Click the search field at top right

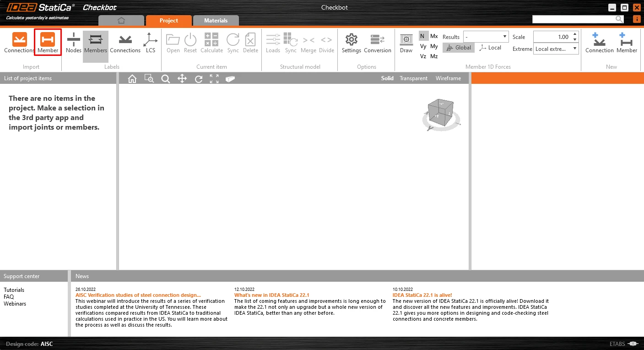[x=574, y=19]
